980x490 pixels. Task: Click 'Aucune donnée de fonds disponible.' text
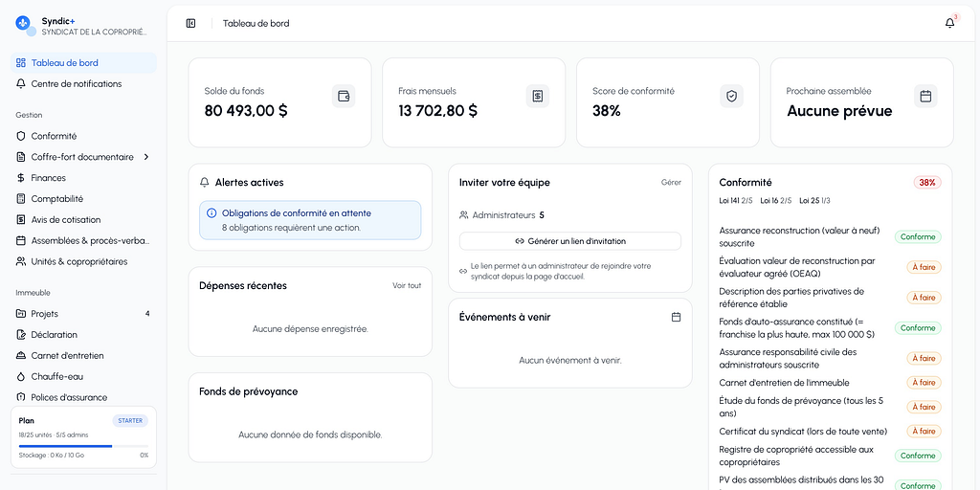pos(310,434)
